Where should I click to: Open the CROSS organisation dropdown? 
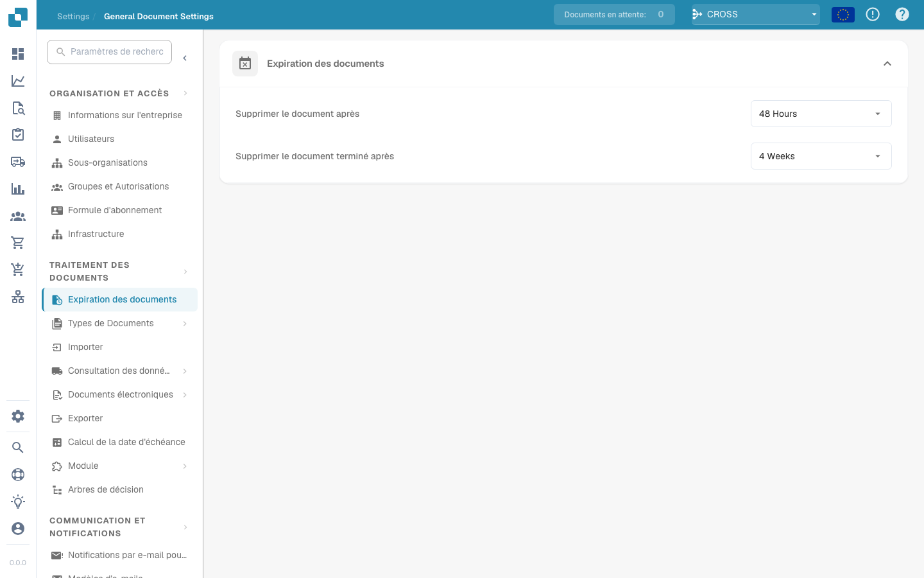[756, 14]
